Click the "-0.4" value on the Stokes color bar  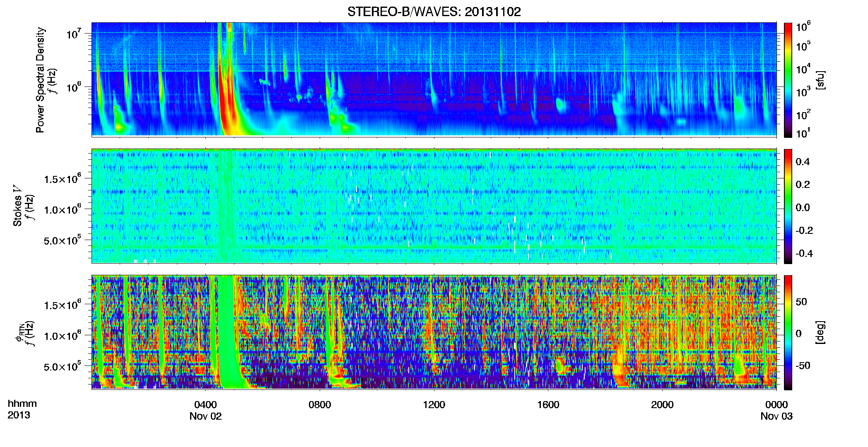804,254
